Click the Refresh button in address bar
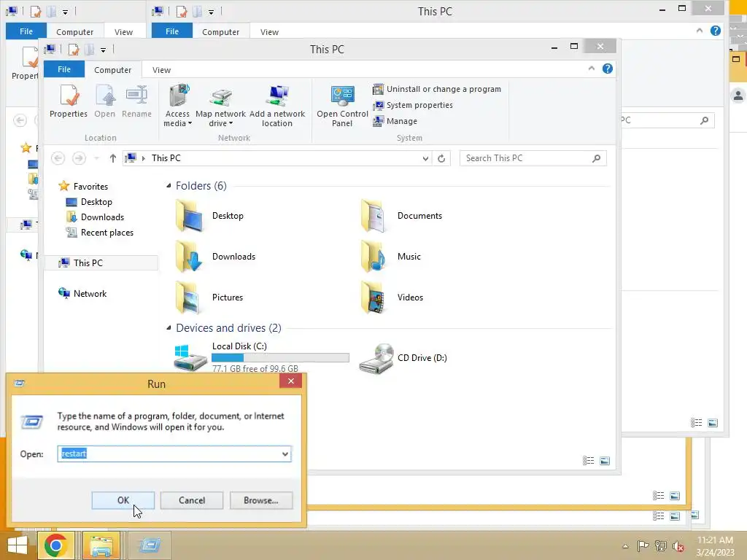 (441, 158)
